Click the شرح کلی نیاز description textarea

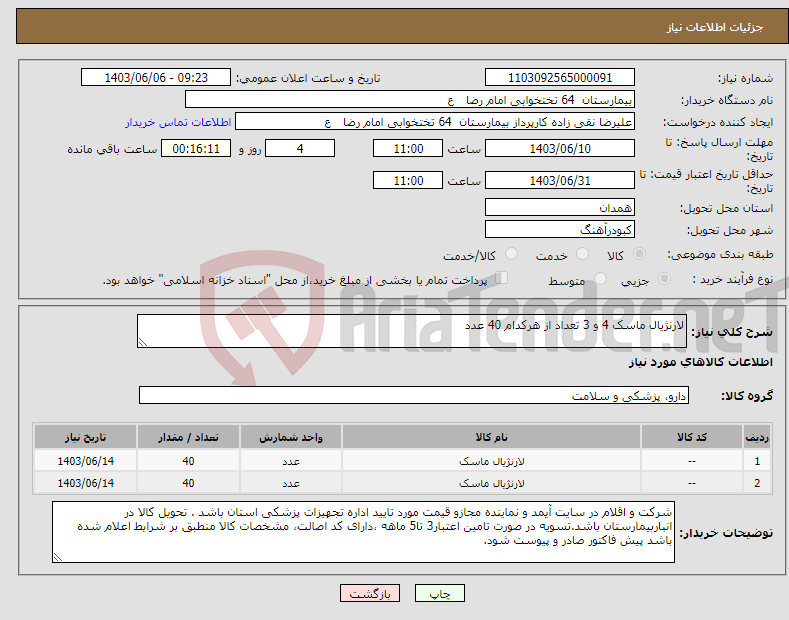412,331
